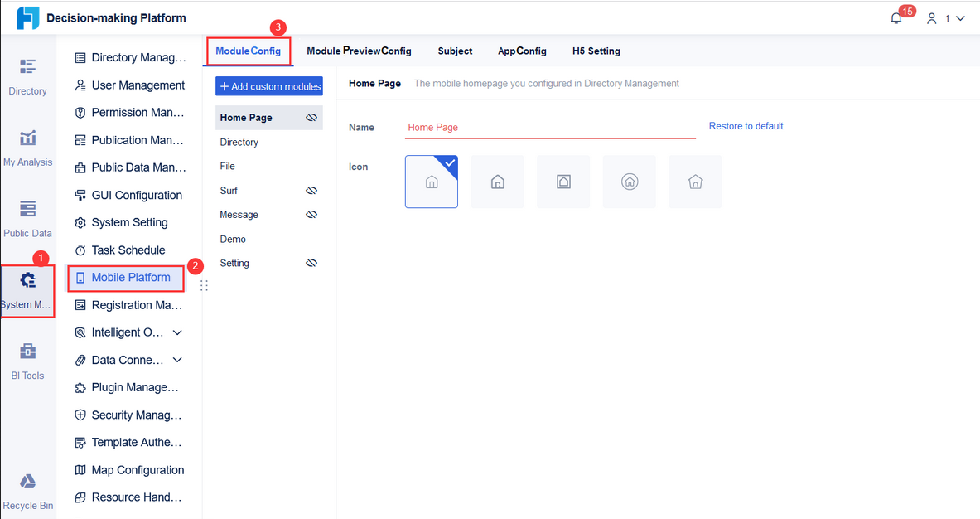Screen dimensions: 980x519
Task: Switch to the ModulePreviewConfig tab
Action: click(359, 51)
